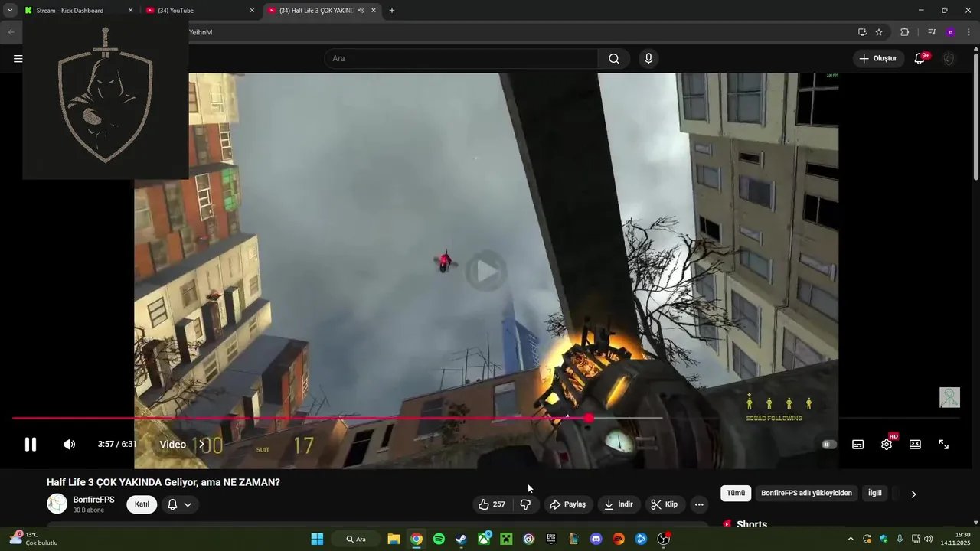
Task: Open Steam from taskbar
Action: (461, 539)
